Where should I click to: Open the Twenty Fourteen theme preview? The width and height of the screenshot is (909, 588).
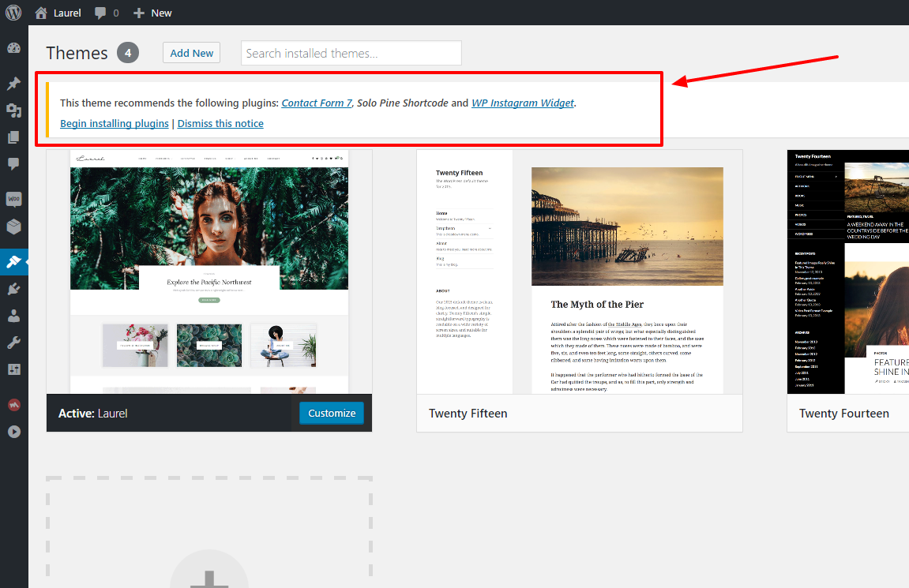pos(847,272)
